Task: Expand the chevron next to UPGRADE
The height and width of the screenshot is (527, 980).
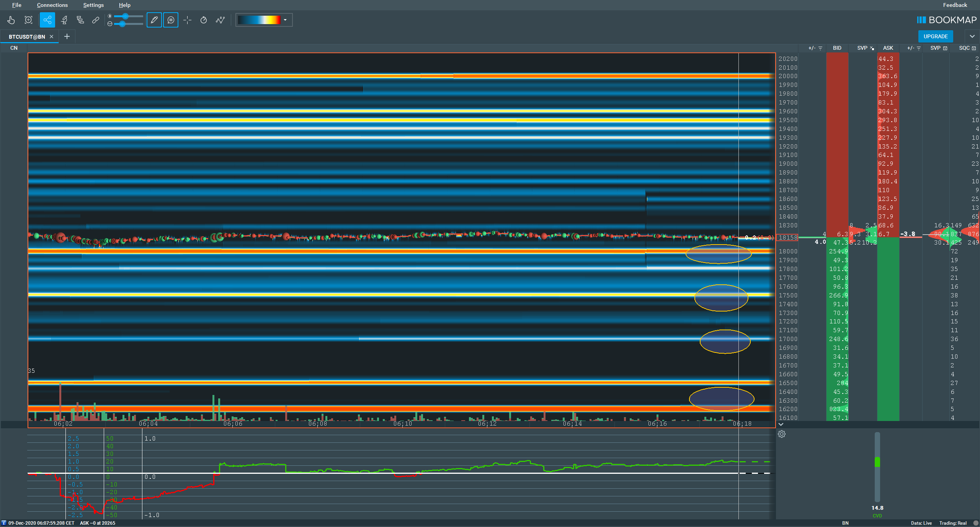Action: (972, 36)
